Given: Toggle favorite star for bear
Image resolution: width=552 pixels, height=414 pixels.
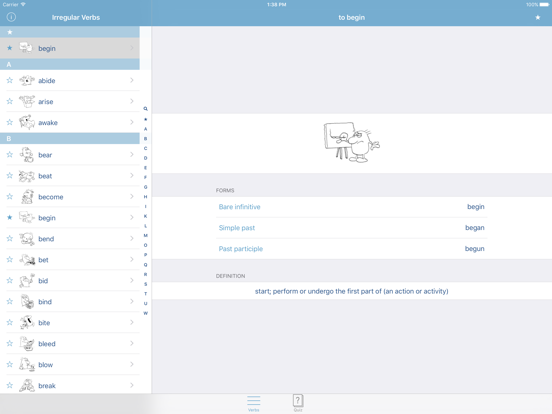Looking at the screenshot, I should pos(10,155).
